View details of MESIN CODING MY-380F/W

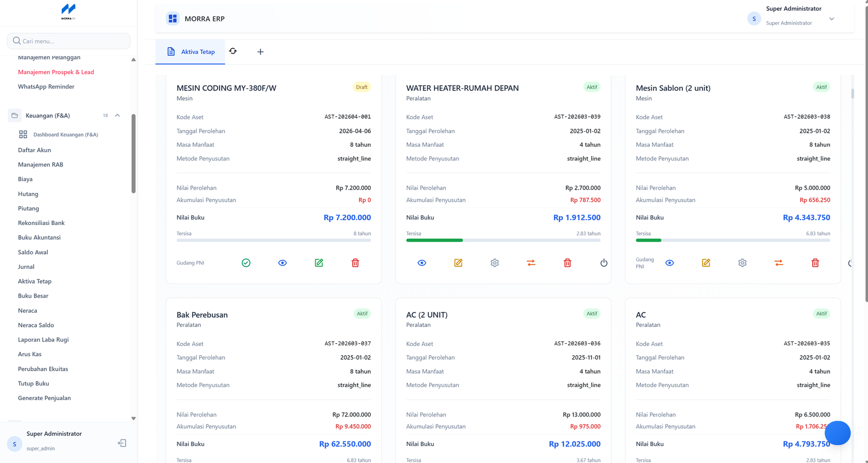click(x=283, y=263)
